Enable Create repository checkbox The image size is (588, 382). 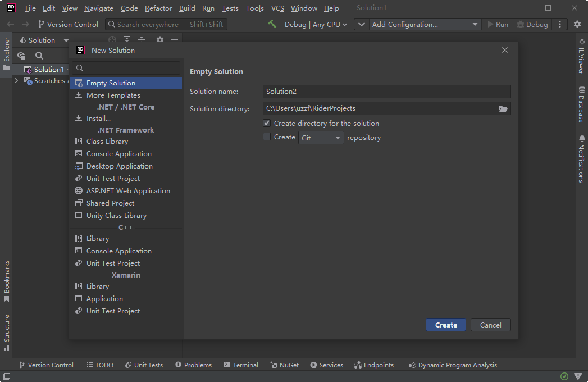click(x=267, y=137)
